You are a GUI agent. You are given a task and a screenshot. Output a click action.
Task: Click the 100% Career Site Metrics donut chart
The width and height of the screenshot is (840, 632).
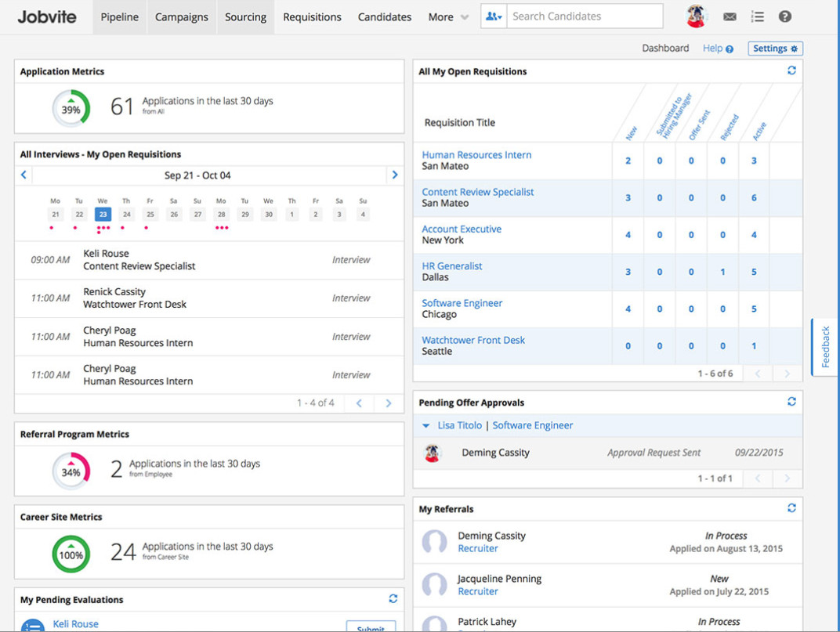pyautogui.click(x=71, y=554)
